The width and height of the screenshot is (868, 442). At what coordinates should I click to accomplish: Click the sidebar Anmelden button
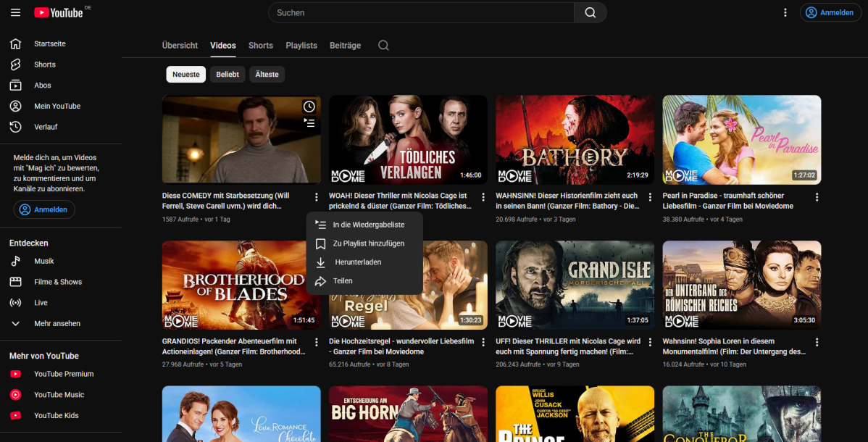click(44, 209)
